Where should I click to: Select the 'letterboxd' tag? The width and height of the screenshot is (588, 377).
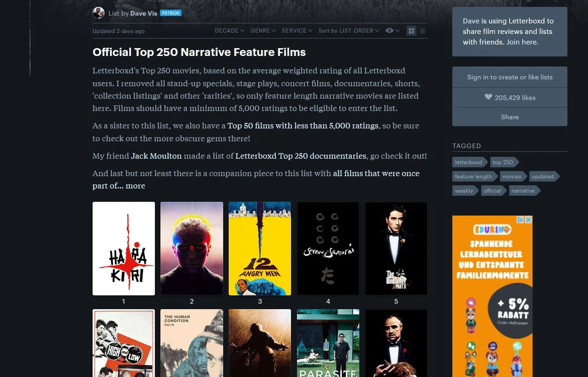pos(469,162)
